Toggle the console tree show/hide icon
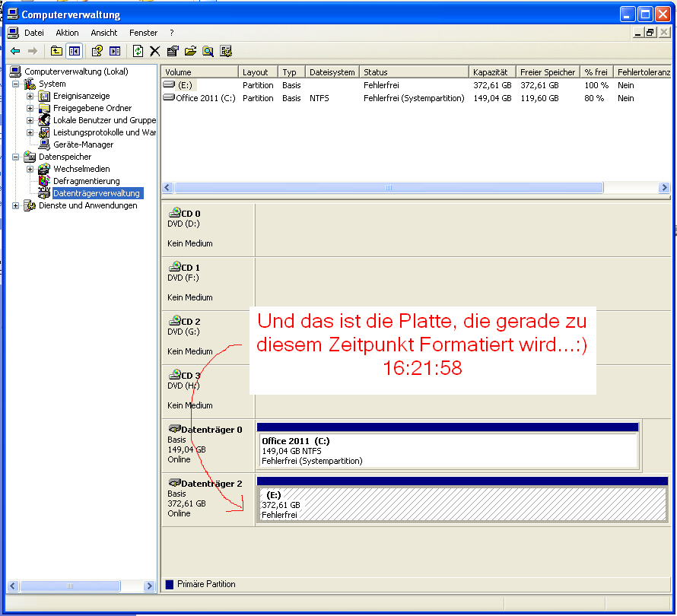 [x=75, y=52]
